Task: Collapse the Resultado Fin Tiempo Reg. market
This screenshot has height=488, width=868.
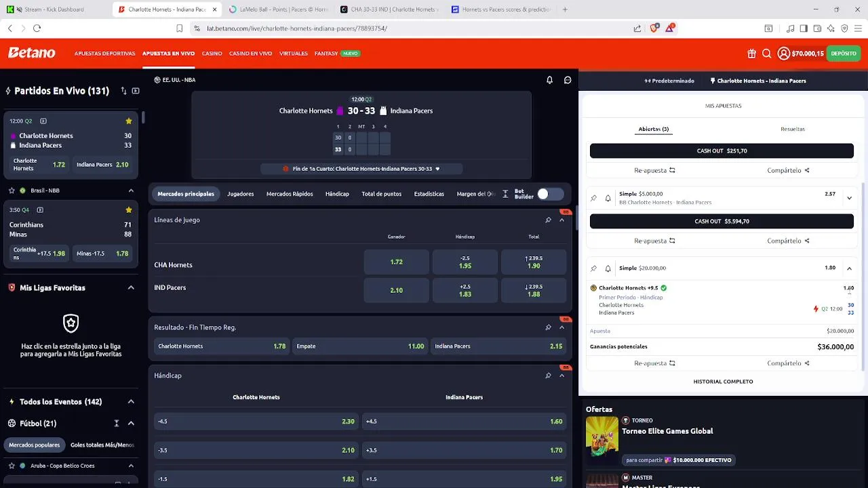Action: coord(561,327)
